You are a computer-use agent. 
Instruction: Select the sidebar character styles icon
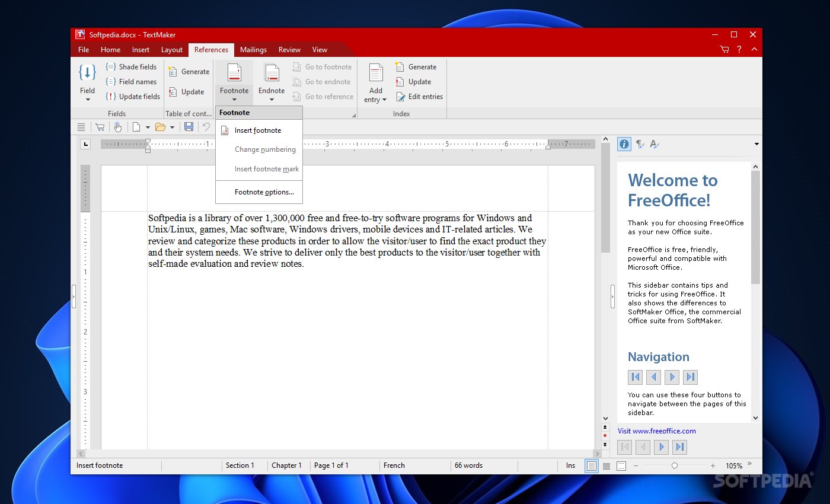pyautogui.click(x=654, y=143)
